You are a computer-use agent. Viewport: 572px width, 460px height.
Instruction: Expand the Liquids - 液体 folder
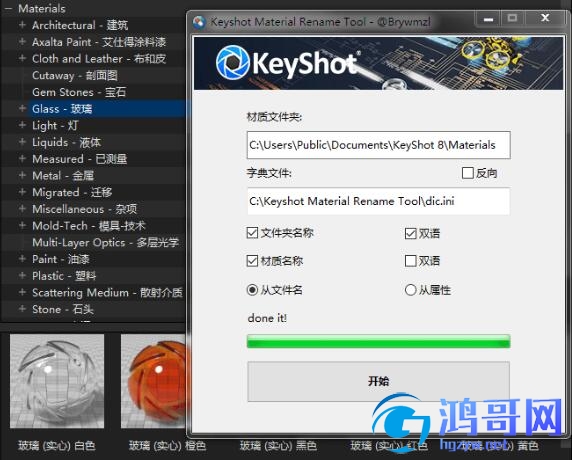(x=22, y=142)
